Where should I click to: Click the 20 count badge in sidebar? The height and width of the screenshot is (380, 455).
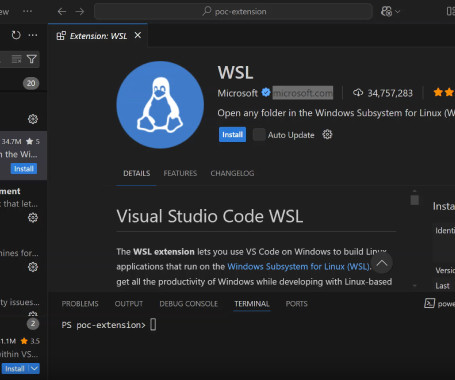click(31, 83)
